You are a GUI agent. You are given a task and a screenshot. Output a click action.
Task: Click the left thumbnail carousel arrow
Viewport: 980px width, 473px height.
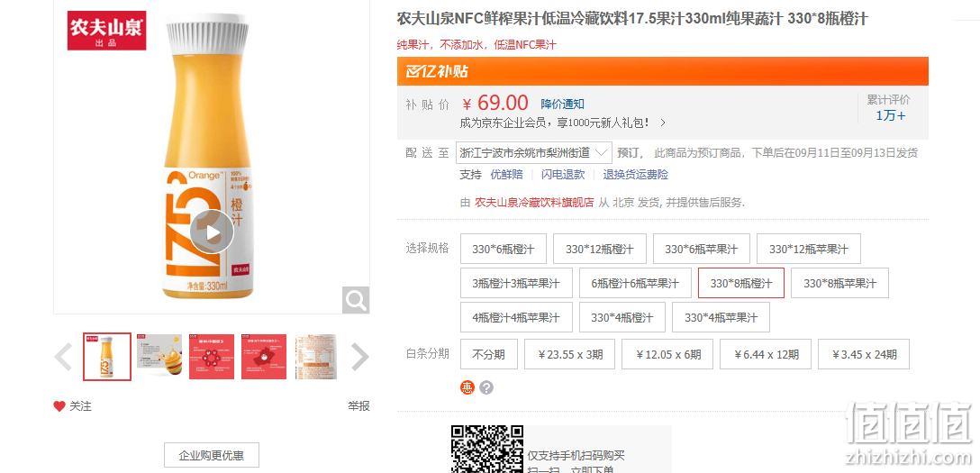pyautogui.click(x=63, y=357)
